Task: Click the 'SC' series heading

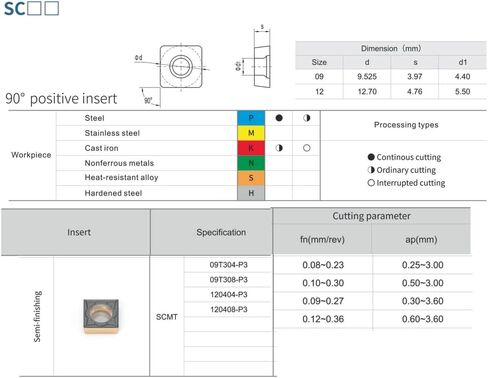Action: tap(14, 8)
